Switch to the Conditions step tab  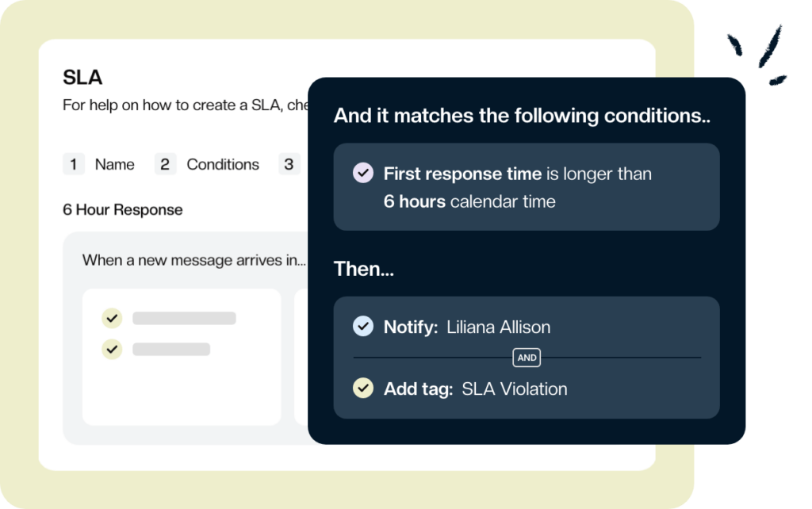click(x=222, y=164)
